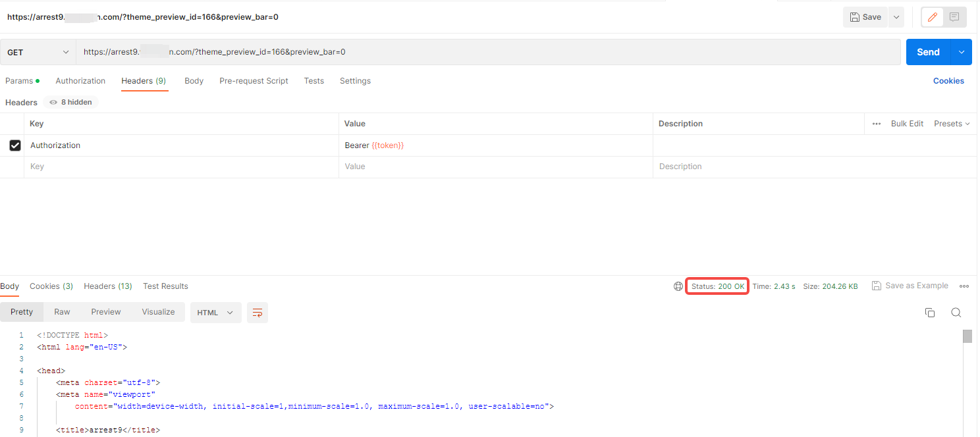Switch to the Pre-request Script tab
This screenshot has height=437, width=980.
[x=254, y=81]
